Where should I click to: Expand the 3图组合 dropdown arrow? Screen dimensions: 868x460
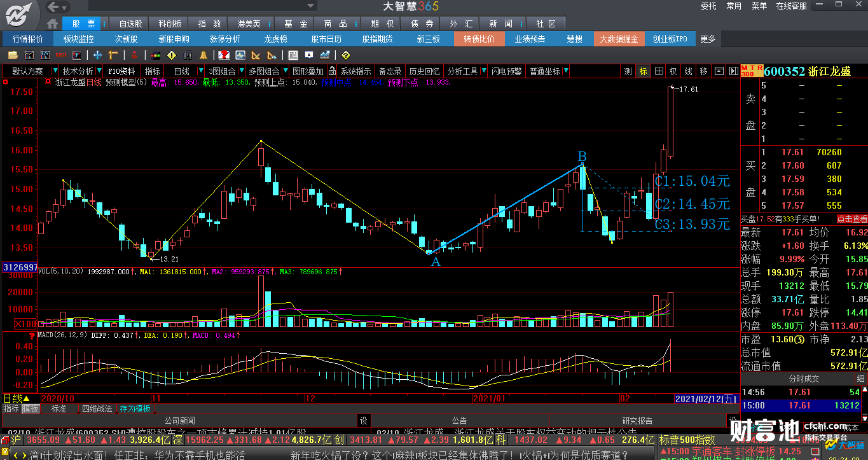click(x=242, y=71)
